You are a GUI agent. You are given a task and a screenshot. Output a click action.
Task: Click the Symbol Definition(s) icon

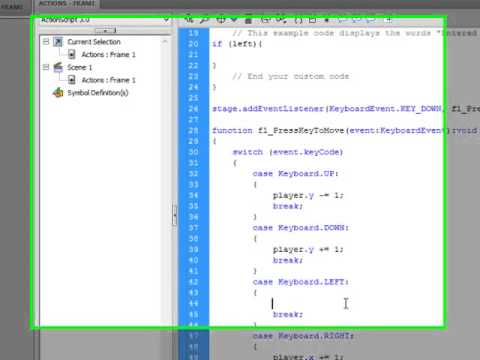coord(58,93)
